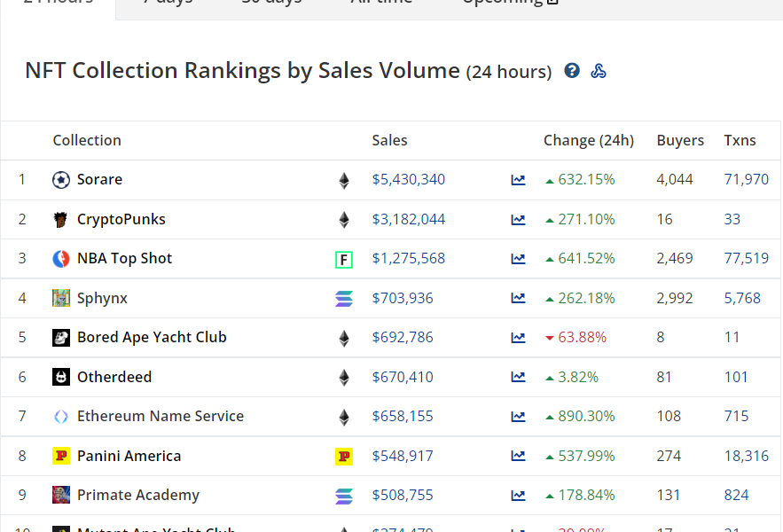
Task: View the chart icon in Otherdeed row
Action: point(519,377)
